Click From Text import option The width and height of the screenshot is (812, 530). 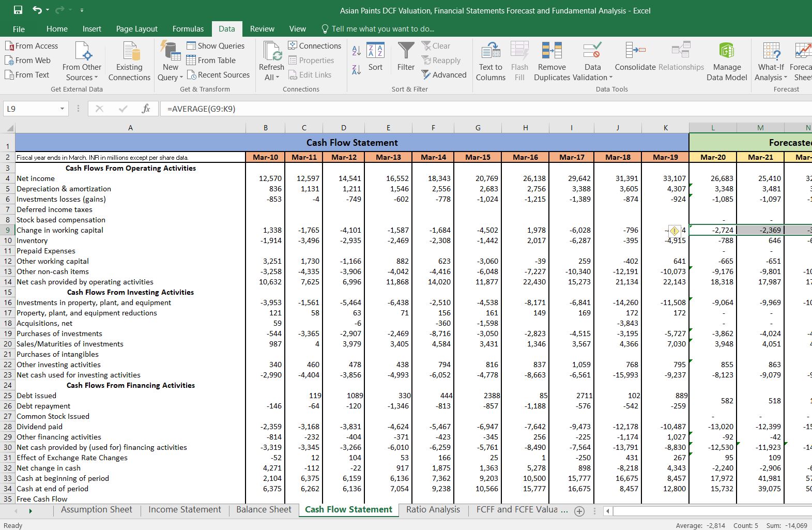pos(27,74)
